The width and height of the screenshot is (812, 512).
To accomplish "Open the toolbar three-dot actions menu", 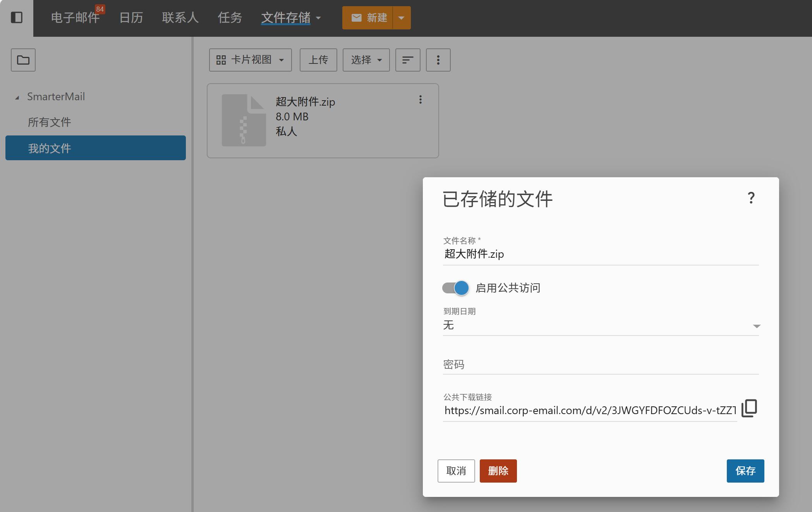I will [x=438, y=60].
